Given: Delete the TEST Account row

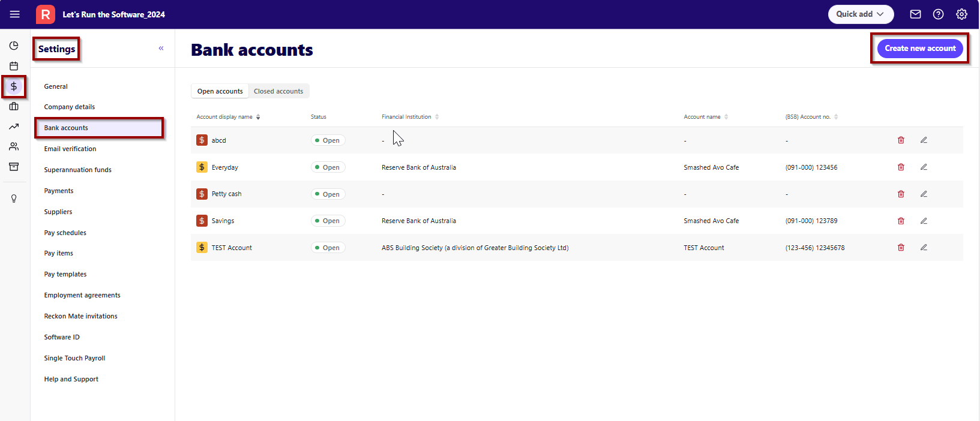Looking at the screenshot, I should 901,247.
